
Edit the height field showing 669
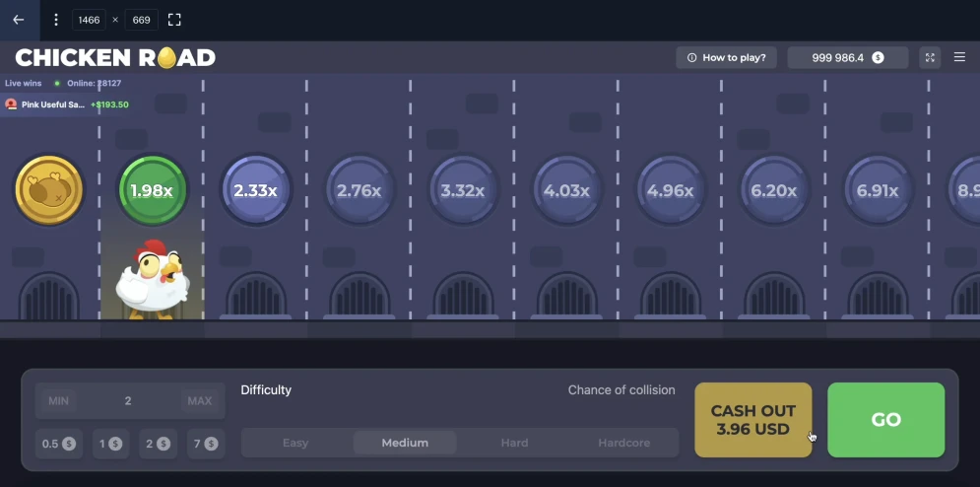tap(141, 20)
